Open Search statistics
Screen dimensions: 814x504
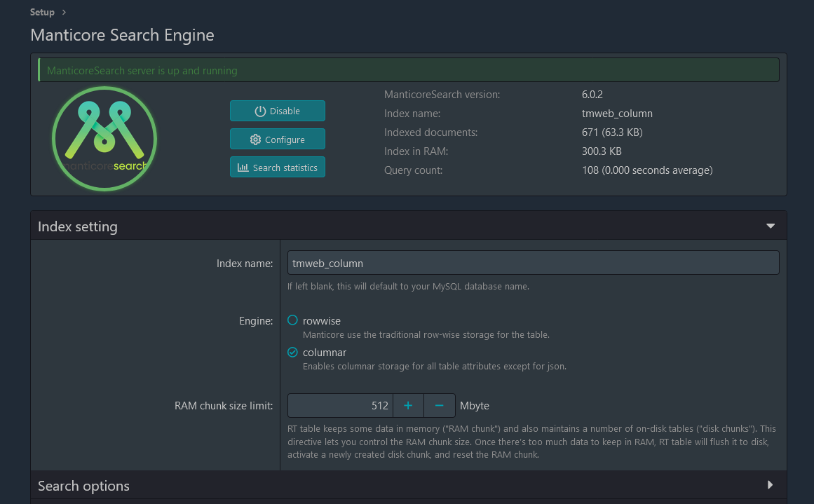point(277,168)
